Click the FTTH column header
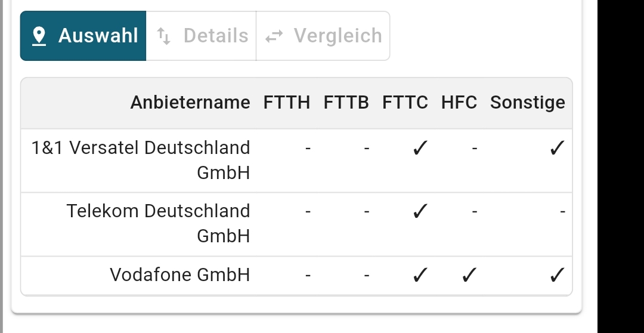 (287, 103)
